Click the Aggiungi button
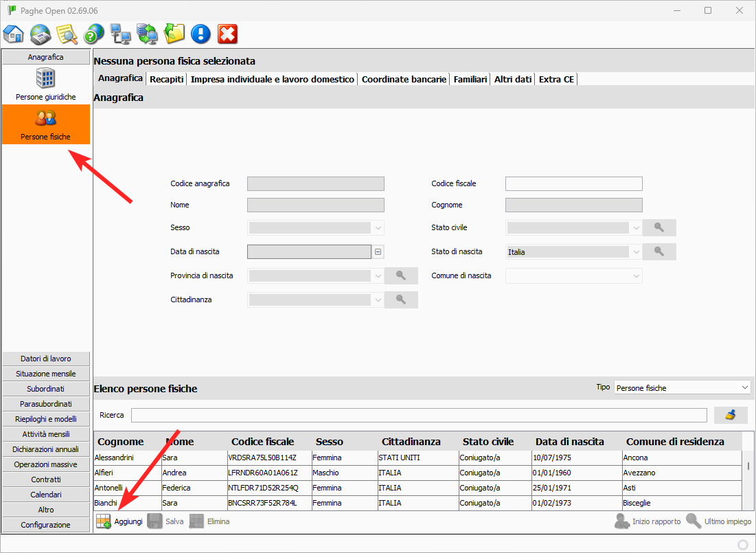The height and width of the screenshot is (553, 756). coord(120,522)
